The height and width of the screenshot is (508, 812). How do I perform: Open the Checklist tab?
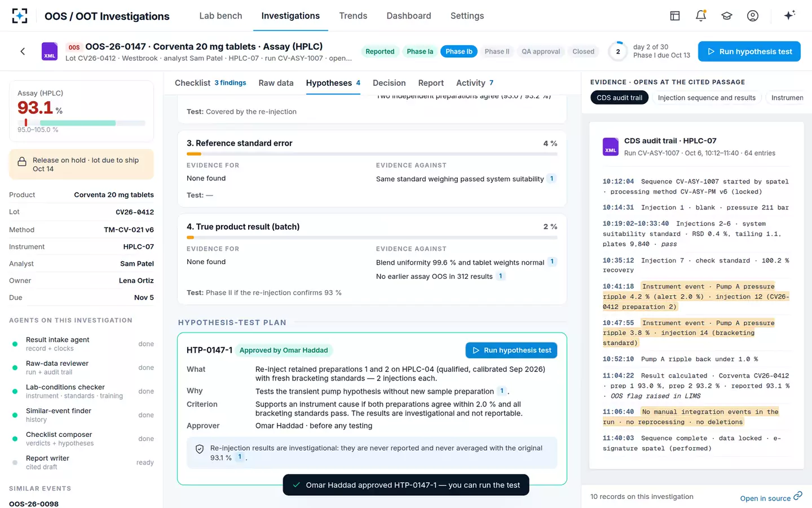(210, 83)
